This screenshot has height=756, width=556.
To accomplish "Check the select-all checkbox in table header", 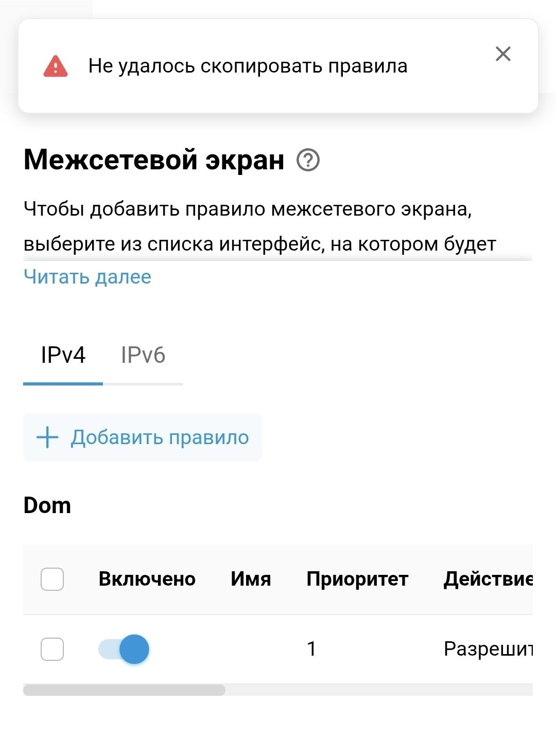I will 52,579.
